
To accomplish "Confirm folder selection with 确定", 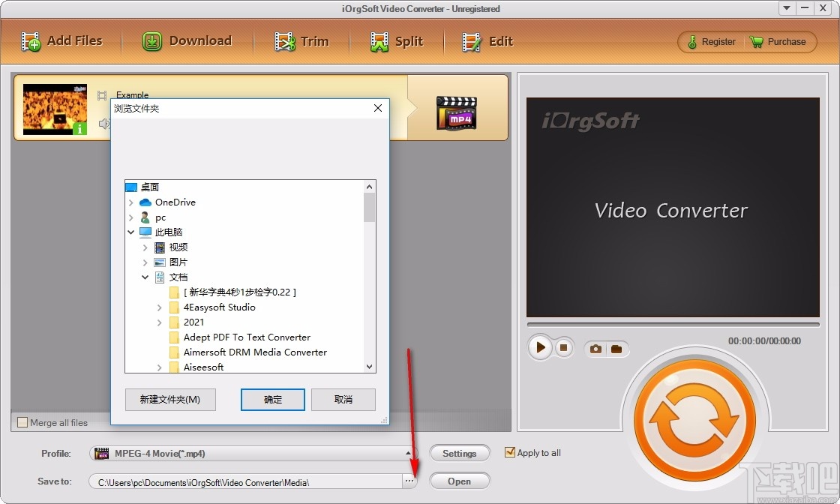I will 272,400.
